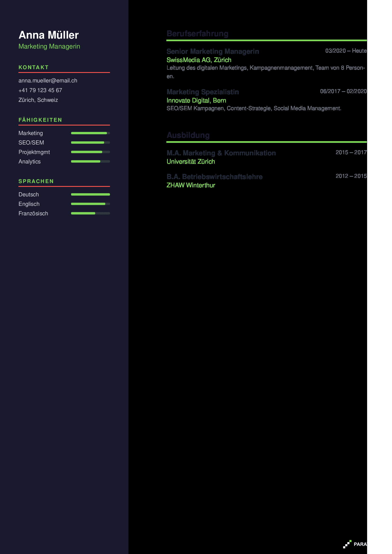392x554 pixels.
Task: Click the ZHAW Winterthur institution name
Action: (x=191, y=185)
